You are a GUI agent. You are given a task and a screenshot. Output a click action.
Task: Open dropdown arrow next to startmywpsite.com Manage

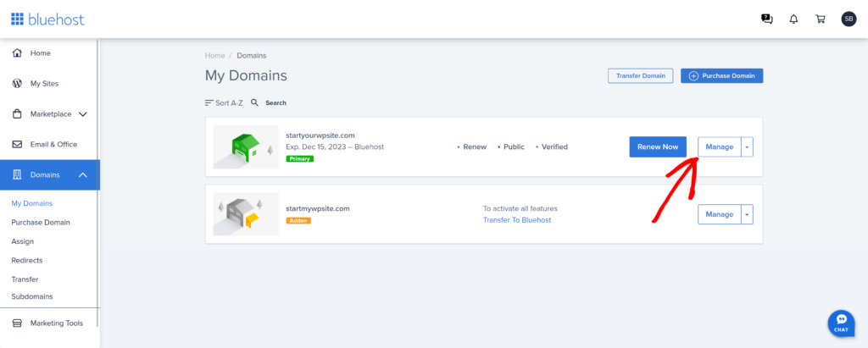click(747, 214)
